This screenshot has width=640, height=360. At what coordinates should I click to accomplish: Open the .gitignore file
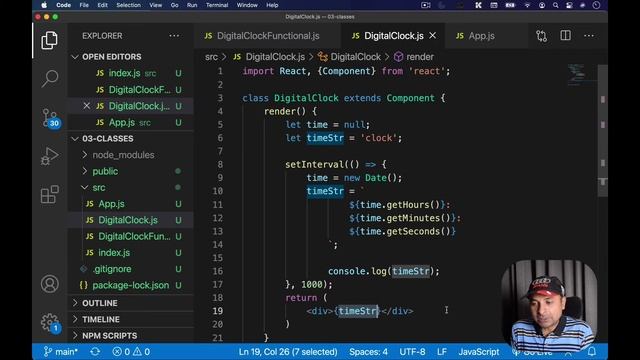point(111,269)
